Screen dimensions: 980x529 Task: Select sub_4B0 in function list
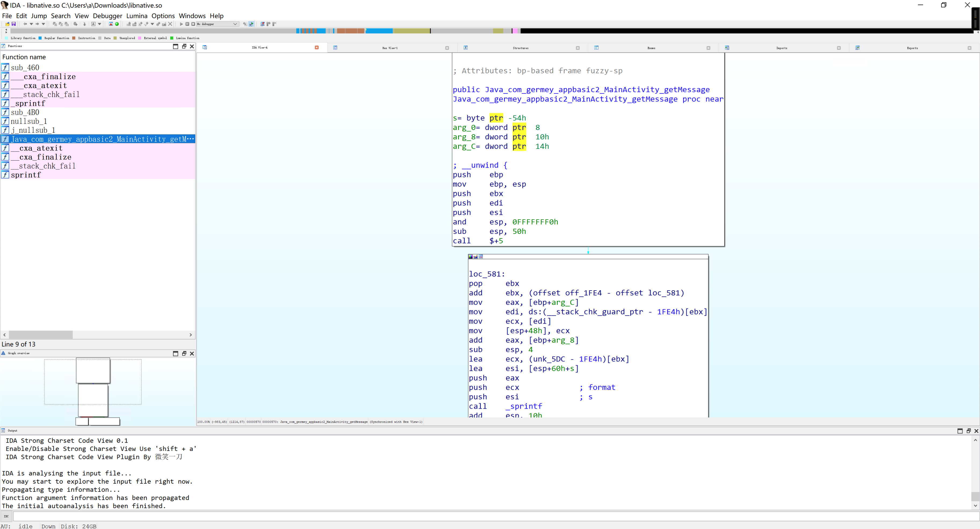click(x=25, y=112)
